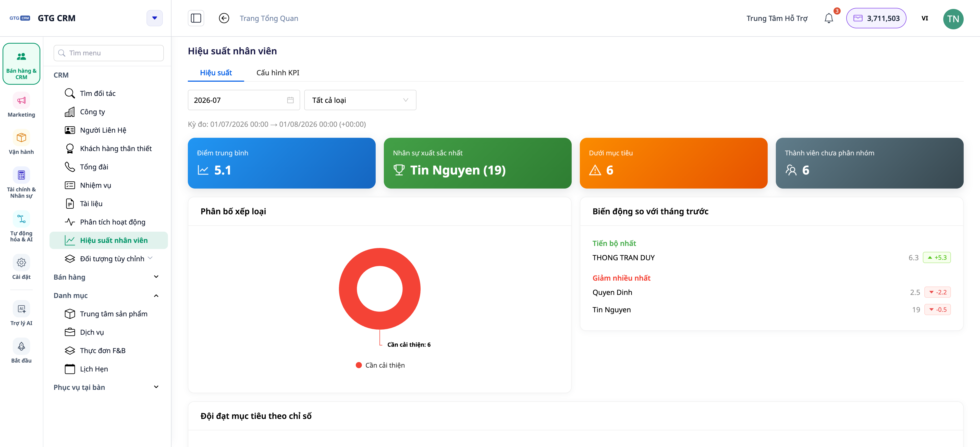Click the 2026-07 month picker field
This screenshot has width=980, height=447.
(243, 100)
